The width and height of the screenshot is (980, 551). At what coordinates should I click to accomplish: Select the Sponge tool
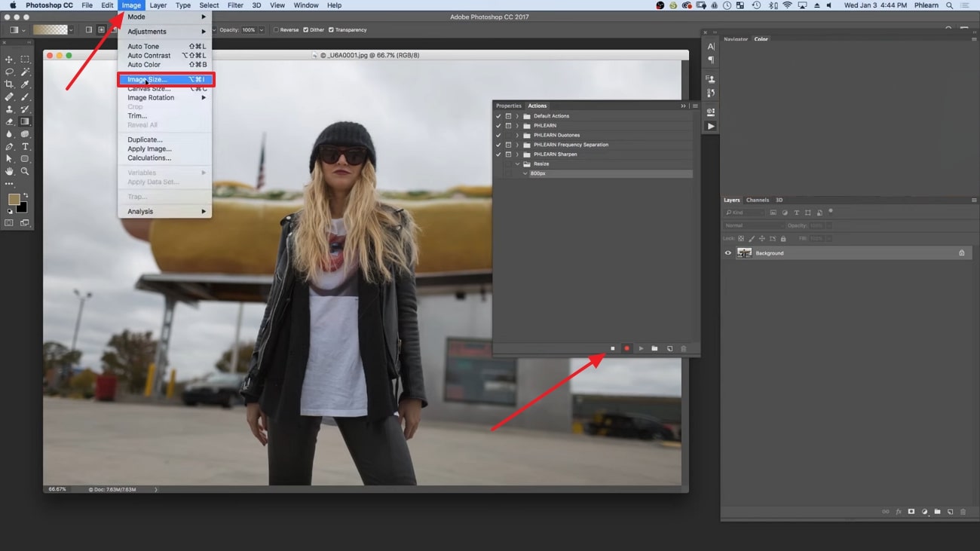25,134
